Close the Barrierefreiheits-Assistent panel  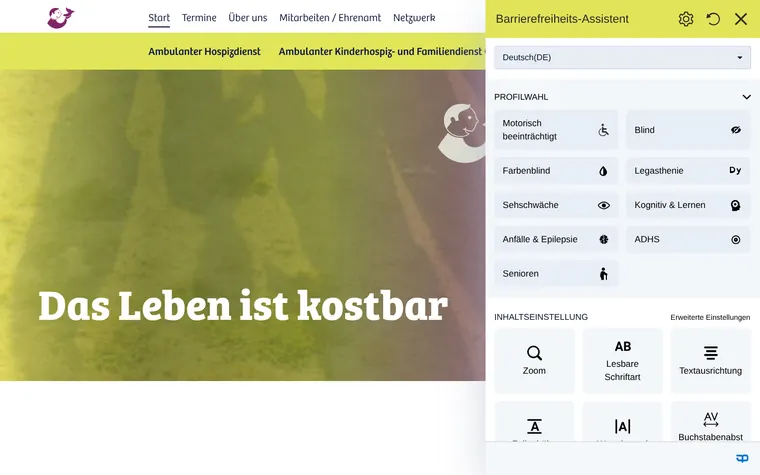[x=741, y=19]
